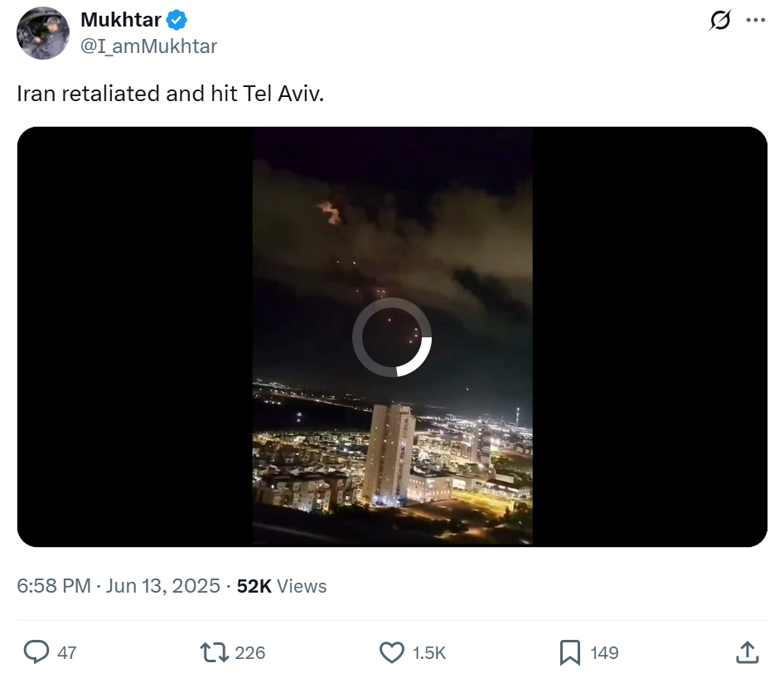Click the Grok explain-post icon
784x678 pixels.
pos(720,20)
